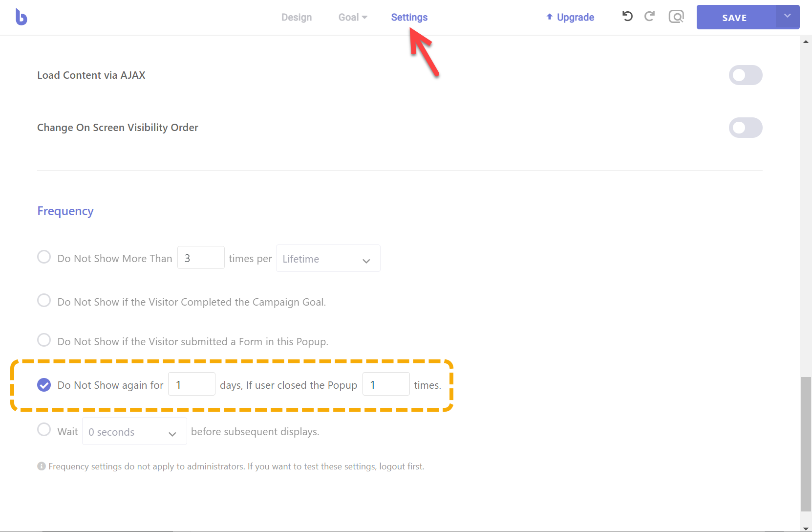
Task: Click the Brave popup builder logo
Action: [x=21, y=17]
